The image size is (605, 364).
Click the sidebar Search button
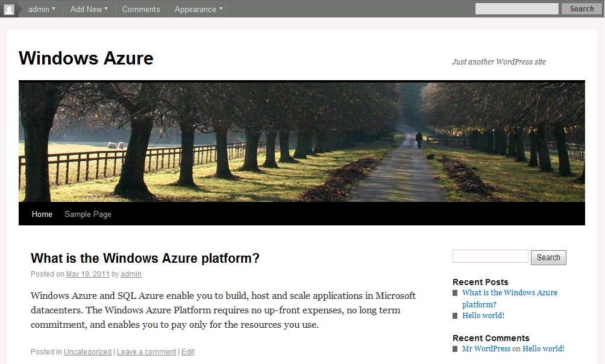[x=549, y=257]
